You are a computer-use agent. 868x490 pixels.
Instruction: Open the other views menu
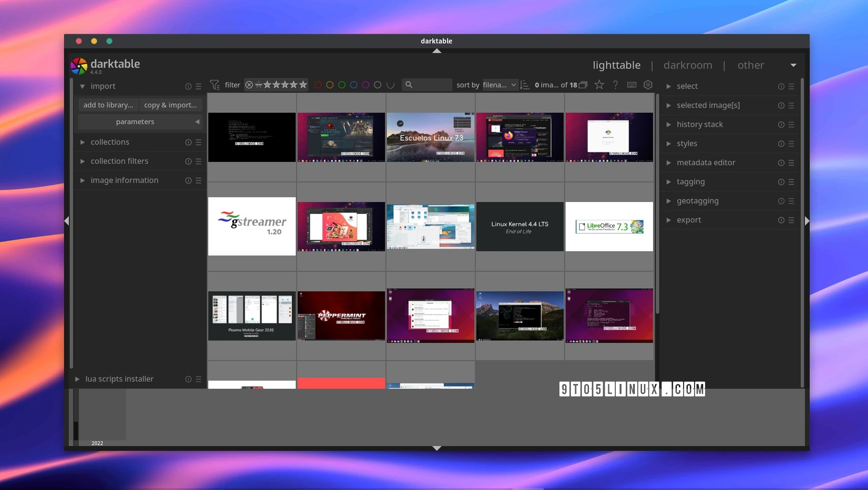[750, 65]
